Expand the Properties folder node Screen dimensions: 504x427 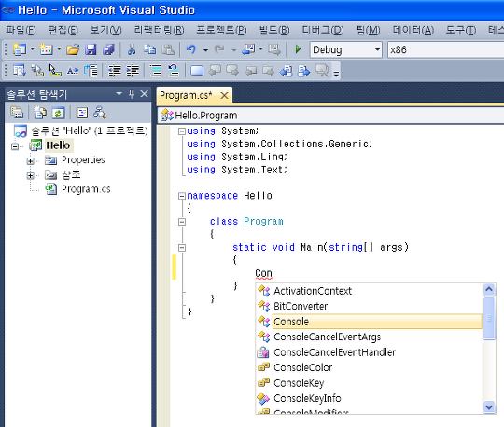click(x=30, y=161)
